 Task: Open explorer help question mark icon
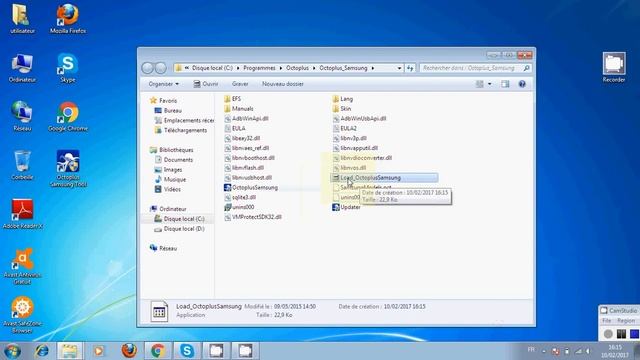(522, 84)
